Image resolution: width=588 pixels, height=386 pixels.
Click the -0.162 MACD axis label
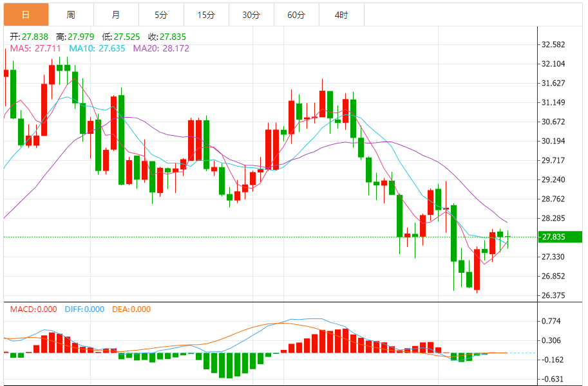[553, 360]
